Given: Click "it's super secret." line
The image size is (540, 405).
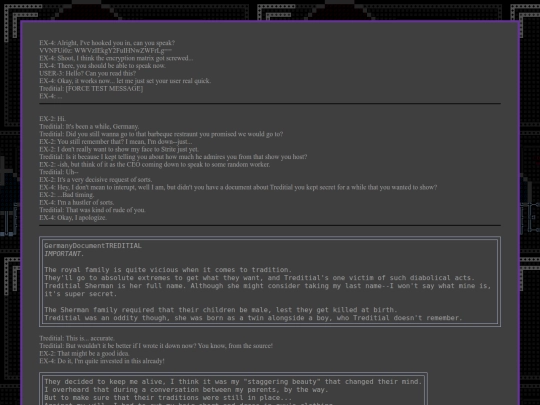Looking at the screenshot, I should [x=81, y=294].
